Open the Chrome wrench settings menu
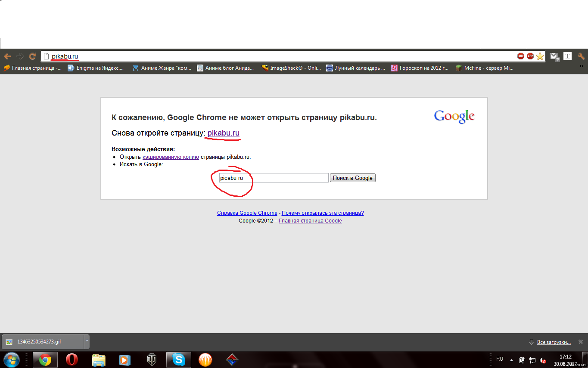This screenshot has width=588, height=368. [581, 56]
